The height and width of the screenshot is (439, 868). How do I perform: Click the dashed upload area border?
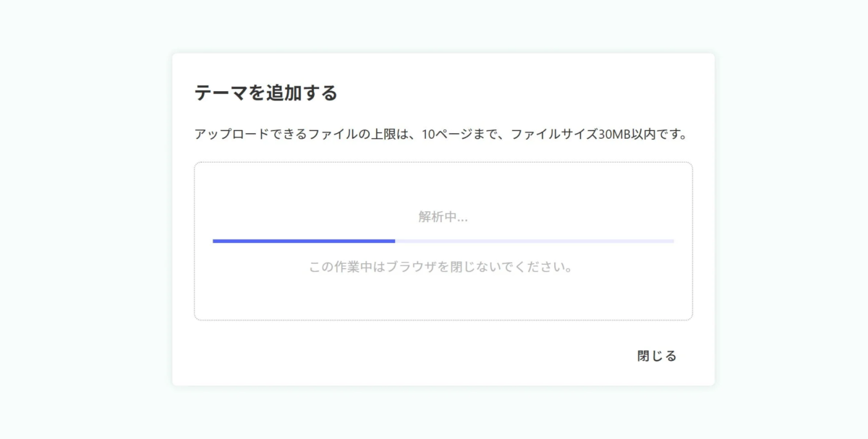coord(443,163)
